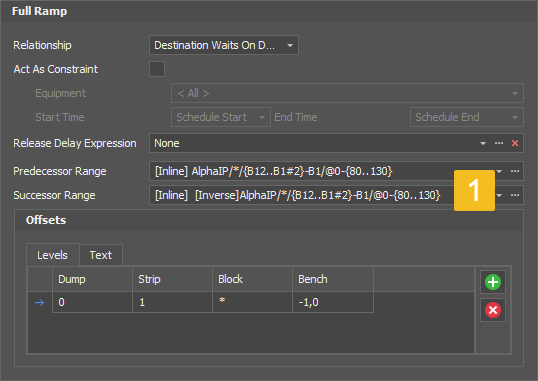Open ellipsis editor for Successor Range
The width and height of the screenshot is (538, 381).
[515, 195]
